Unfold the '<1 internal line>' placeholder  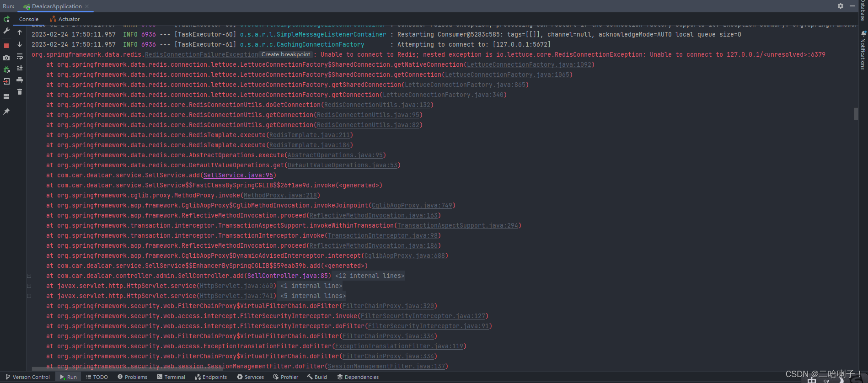click(311, 286)
